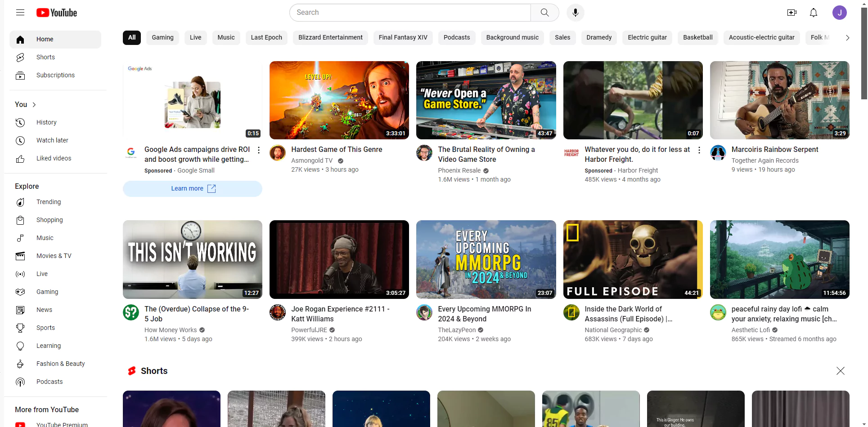This screenshot has height=427, width=868.
Task: Open the Create video icon
Action: point(792,13)
